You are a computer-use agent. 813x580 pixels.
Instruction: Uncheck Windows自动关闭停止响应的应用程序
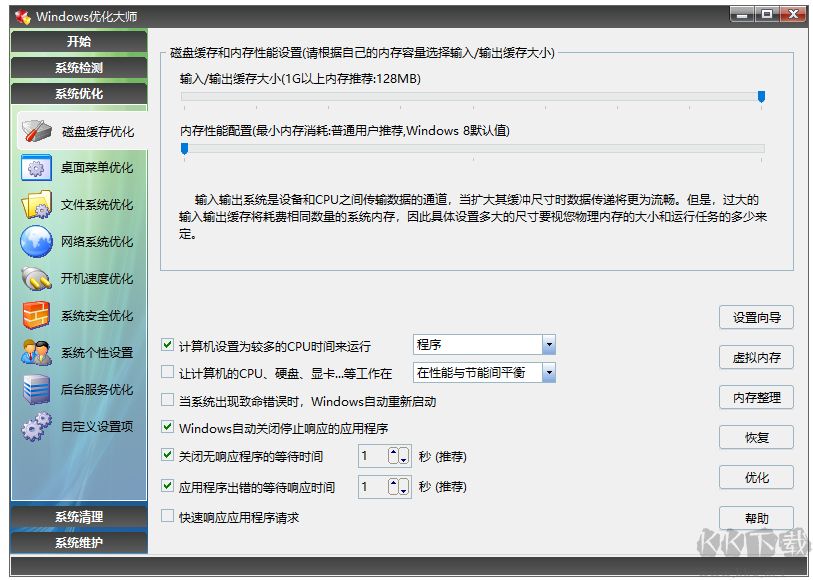tap(167, 427)
